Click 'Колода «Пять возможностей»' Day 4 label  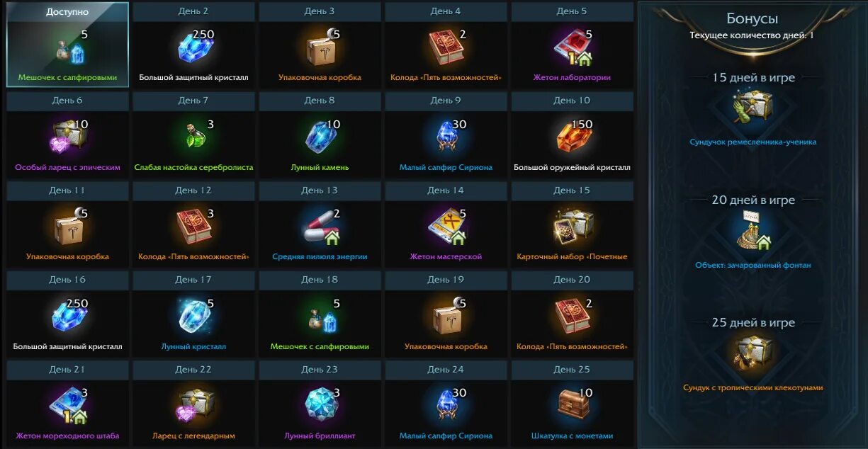click(446, 78)
